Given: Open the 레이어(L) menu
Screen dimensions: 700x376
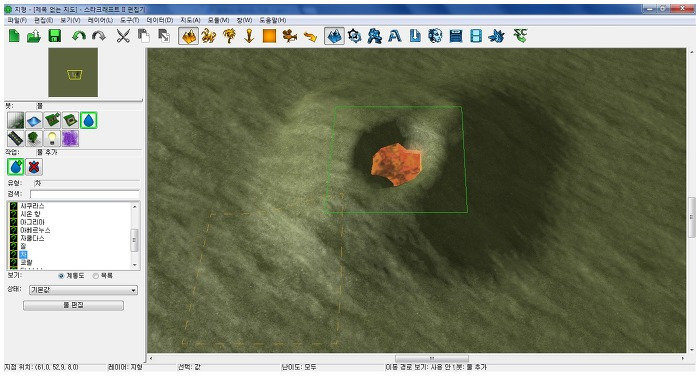Looking at the screenshot, I should point(100,20).
